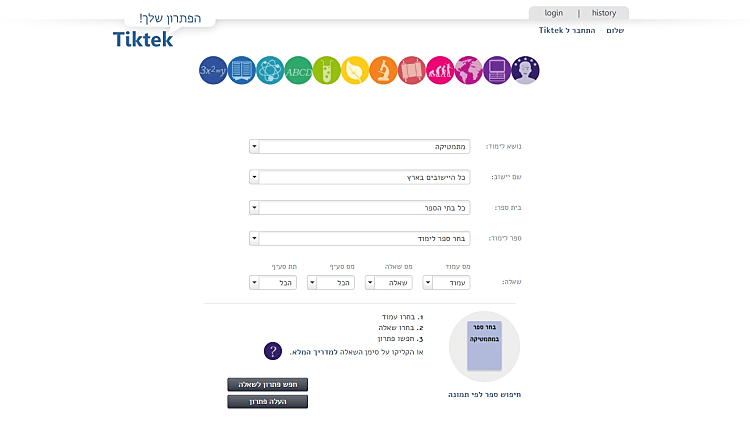Select the math subject icon 3x²=y
This screenshot has width=750, height=422.
tap(213, 70)
